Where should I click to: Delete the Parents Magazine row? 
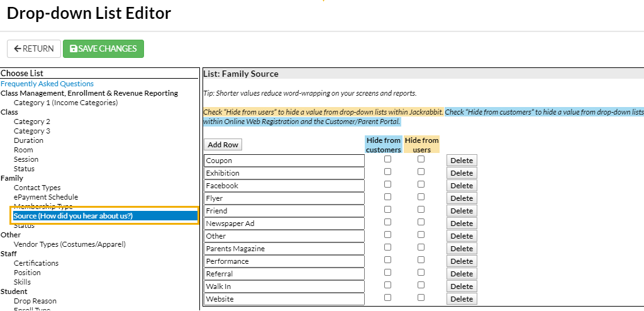pyautogui.click(x=462, y=249)
